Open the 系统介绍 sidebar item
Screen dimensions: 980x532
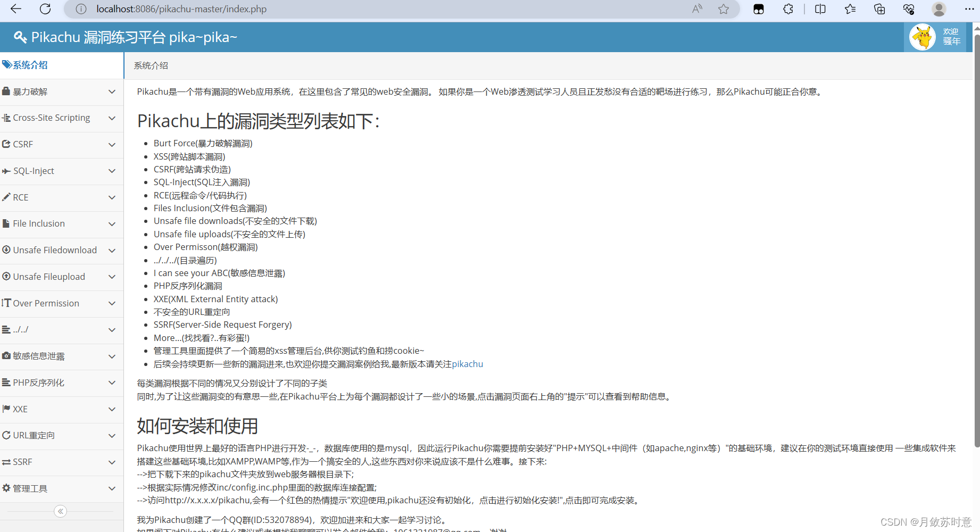click(62, 65)
